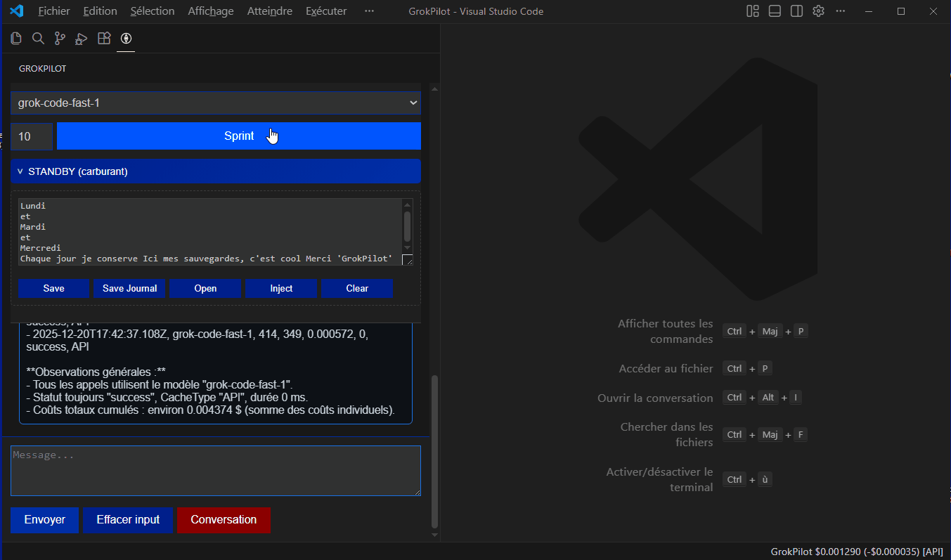This screenshot has height=560, width=951.
Task: Select the GrokPilot activity bar icon
Action: [x=126, y=39]
